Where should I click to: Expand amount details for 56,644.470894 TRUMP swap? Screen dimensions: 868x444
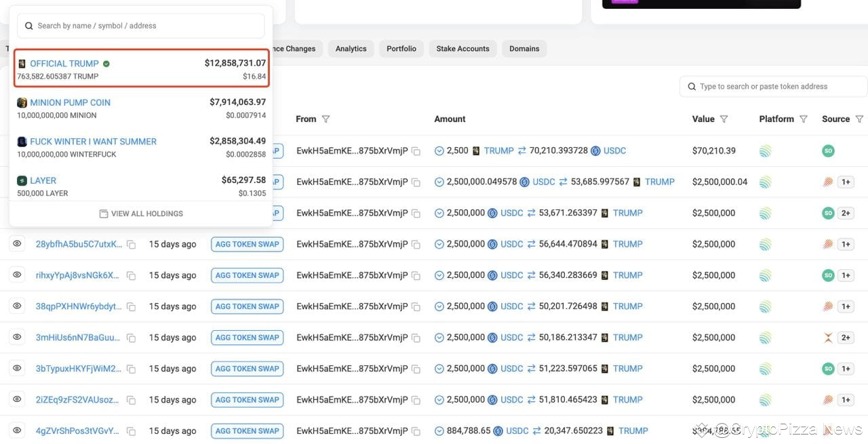[x=439, y=244]
